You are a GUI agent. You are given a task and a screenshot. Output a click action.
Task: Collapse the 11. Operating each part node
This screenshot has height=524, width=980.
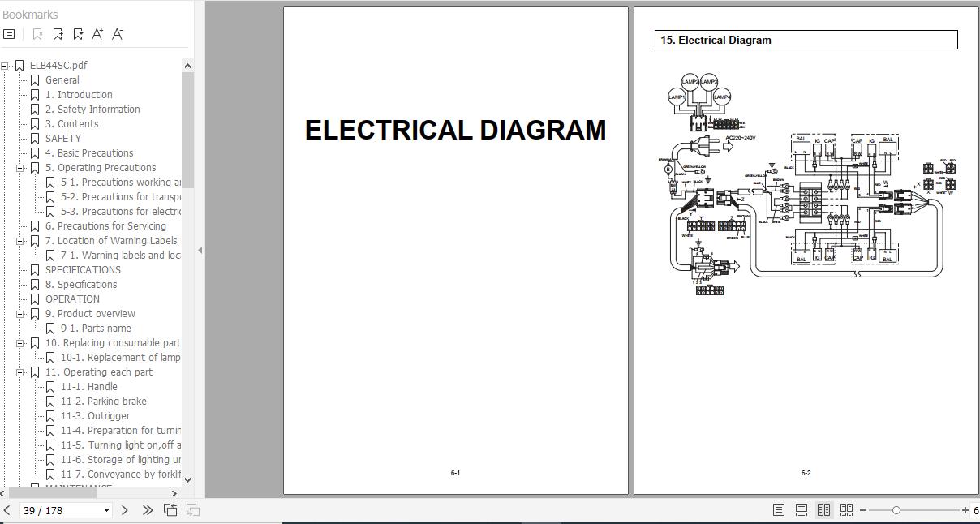pos(19,372)
